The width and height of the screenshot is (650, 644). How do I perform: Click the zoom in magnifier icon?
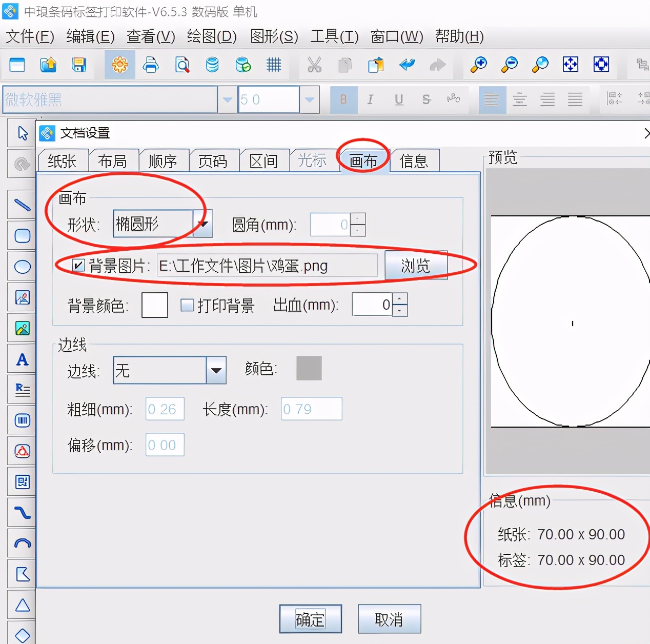(x=478, y=65)
